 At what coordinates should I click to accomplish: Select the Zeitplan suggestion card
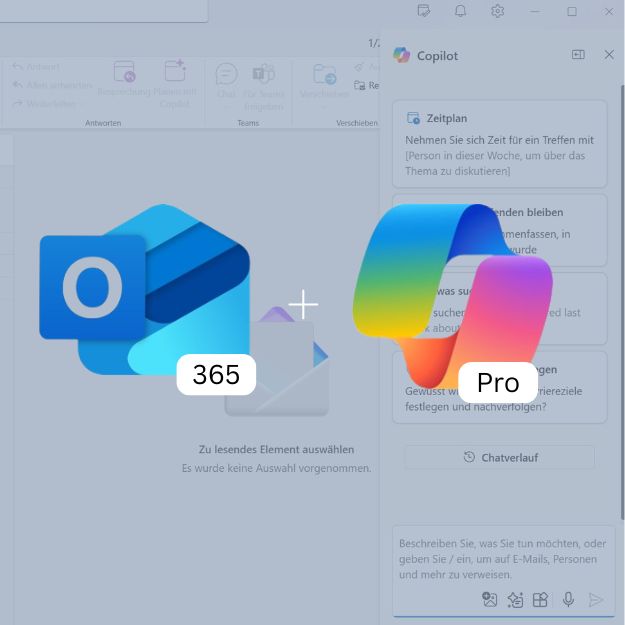coord(499,143)
